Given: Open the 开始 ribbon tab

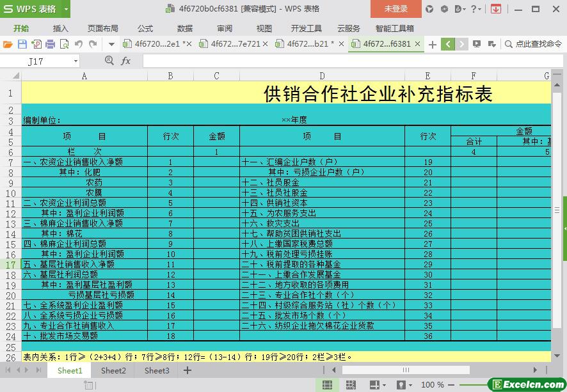Looking at the screenshot, I should (21, 29).
